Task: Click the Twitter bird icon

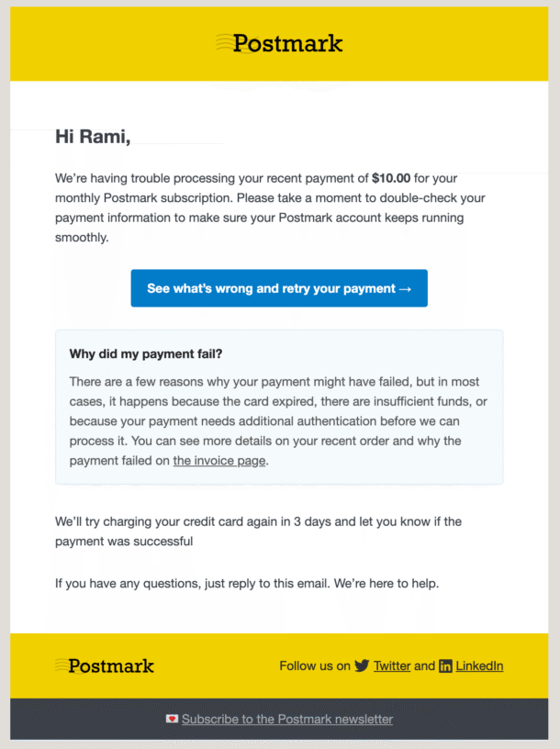Action: pyautogui.click(x=362, y=665)
